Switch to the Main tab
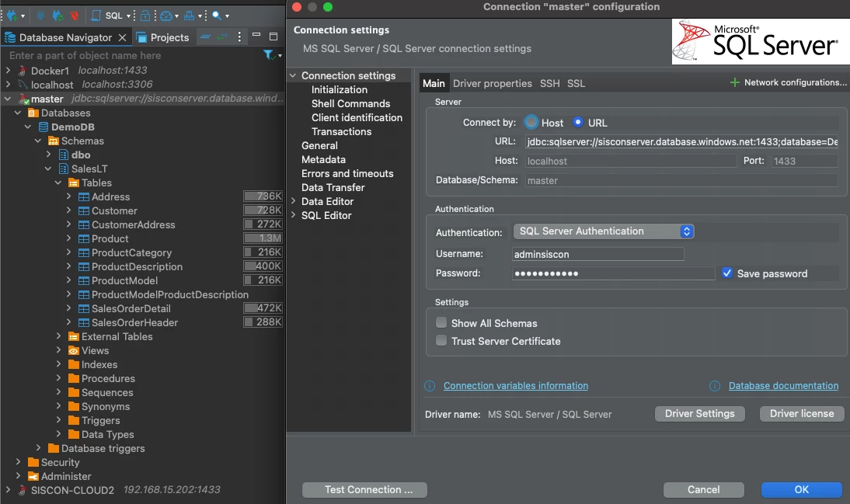The height and width of the screenshot is (504, 850). 434,83
